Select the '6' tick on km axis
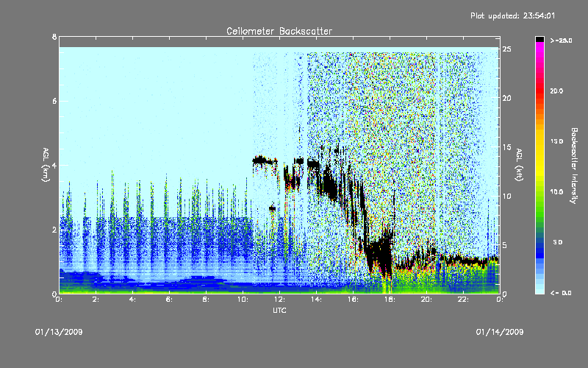 point(54,101)
